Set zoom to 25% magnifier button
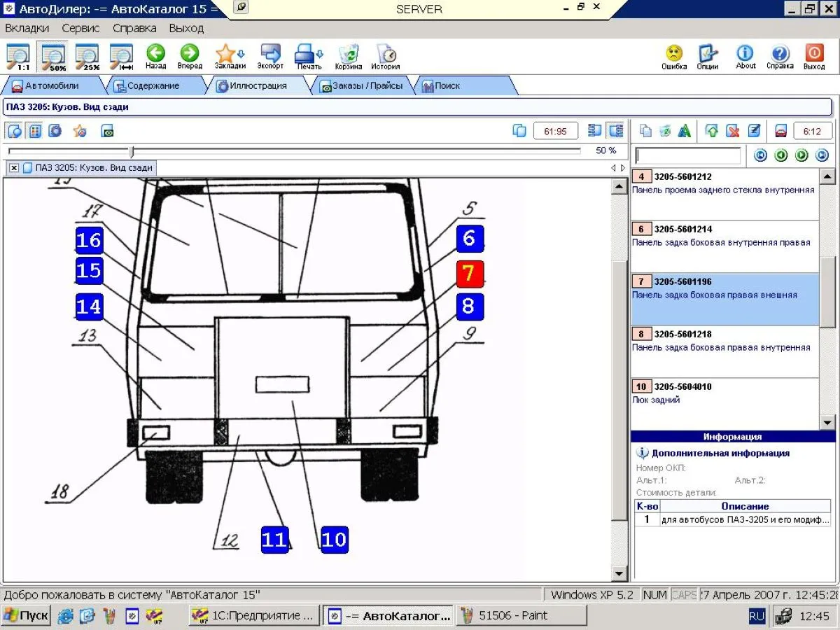The image size is (840, 630). (87, 57)
